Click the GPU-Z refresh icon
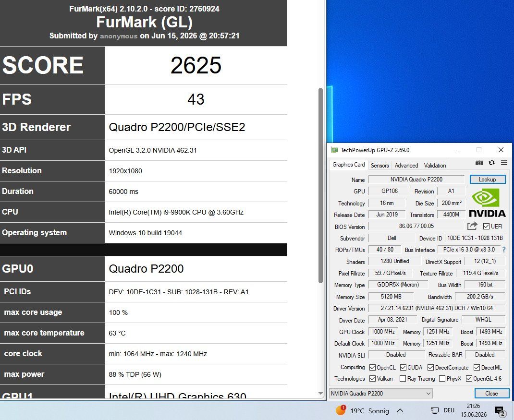Viewport: 514px width, 420px height. (x=491, y=163)
